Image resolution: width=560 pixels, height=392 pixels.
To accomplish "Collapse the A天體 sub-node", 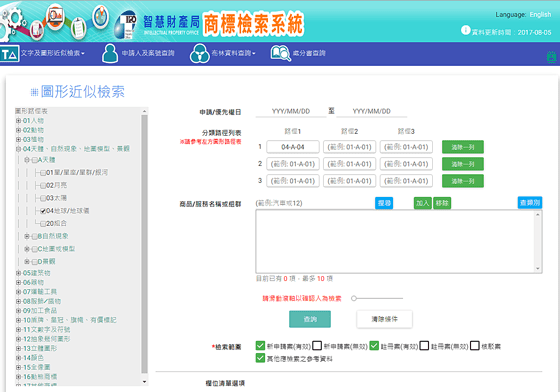I will click(27, 160).
